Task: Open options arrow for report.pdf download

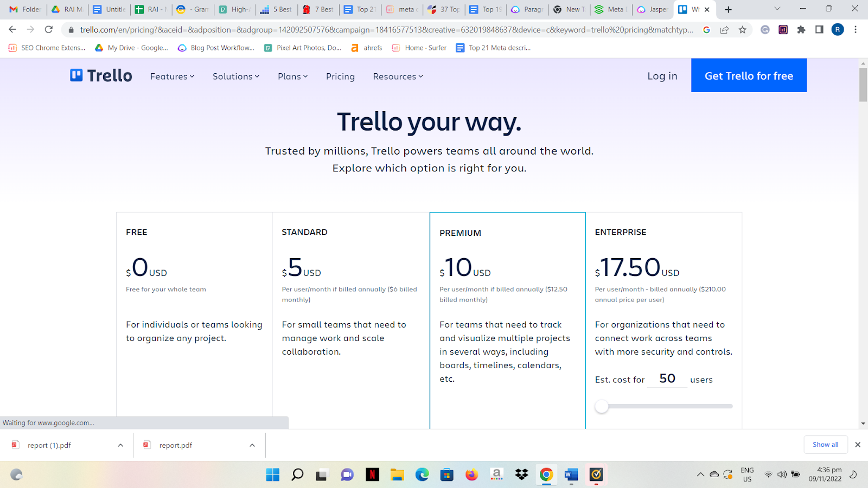Action: click(x=252, y=445)
